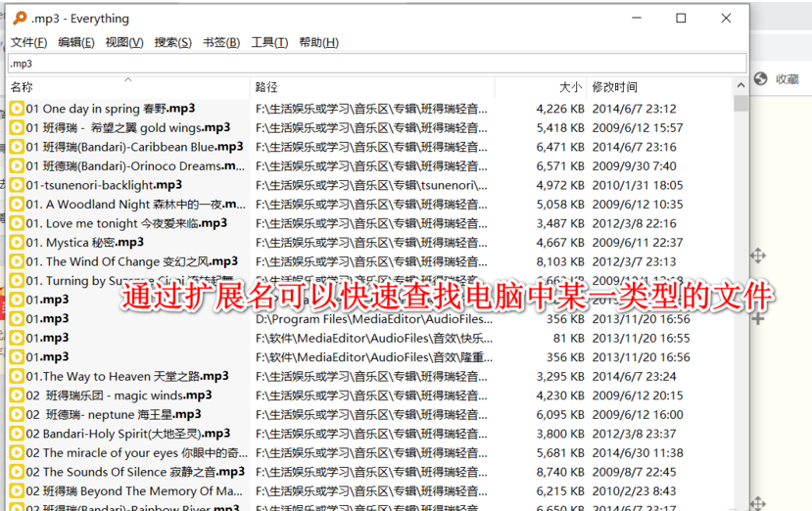
Task: Click the file icon of The Way to Heaven
Action: 17,376
